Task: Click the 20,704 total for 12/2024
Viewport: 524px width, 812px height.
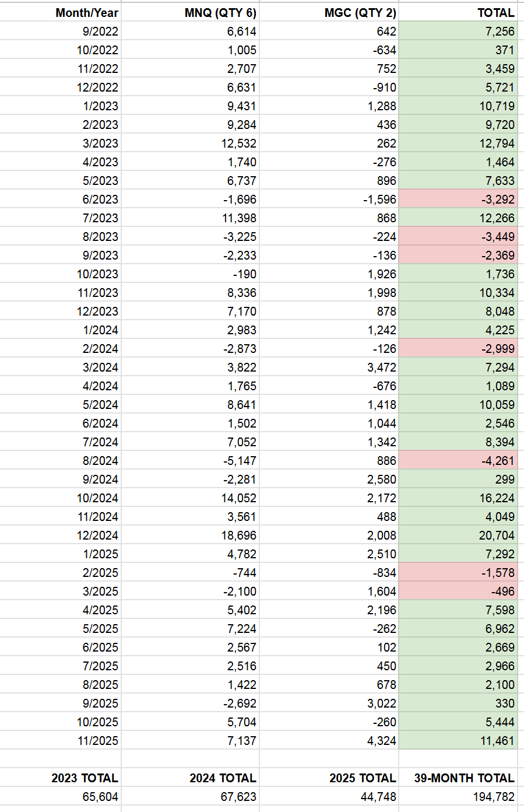Action: (x=497, y=535)
